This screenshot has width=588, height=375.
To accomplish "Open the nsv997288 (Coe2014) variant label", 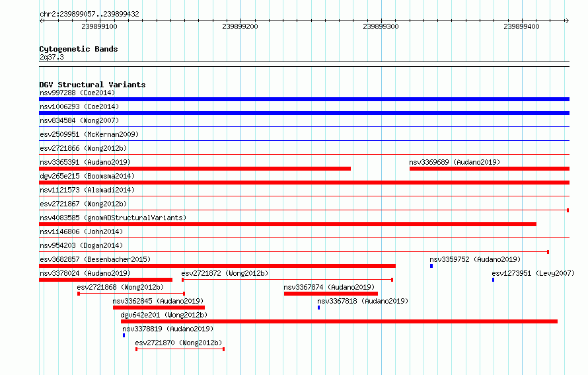I will coord(77,93).
